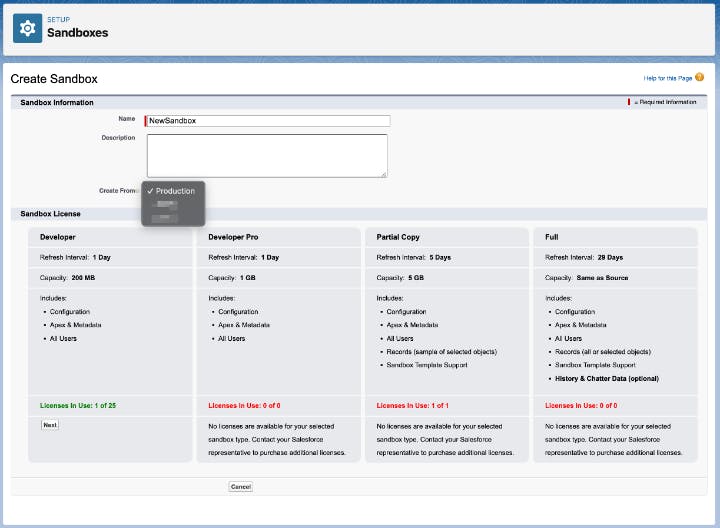The image size is (720, 528).
Task: Select the Developer Pro license header
Action: click(233, 237)
